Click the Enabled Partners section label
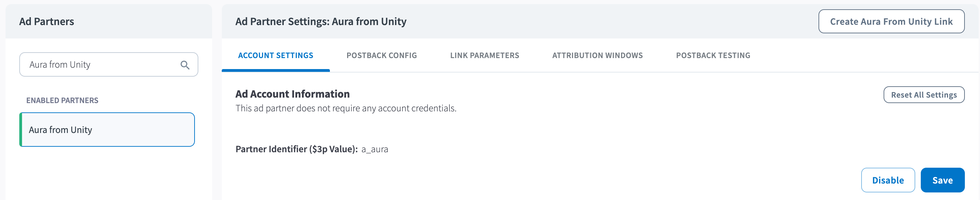Image resolution: width=980 pixels, height=200 pixels. [62, 101]
